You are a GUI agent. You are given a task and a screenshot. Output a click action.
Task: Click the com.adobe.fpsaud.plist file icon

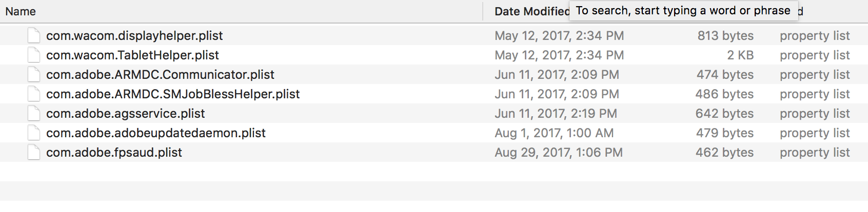click(34, 153)
